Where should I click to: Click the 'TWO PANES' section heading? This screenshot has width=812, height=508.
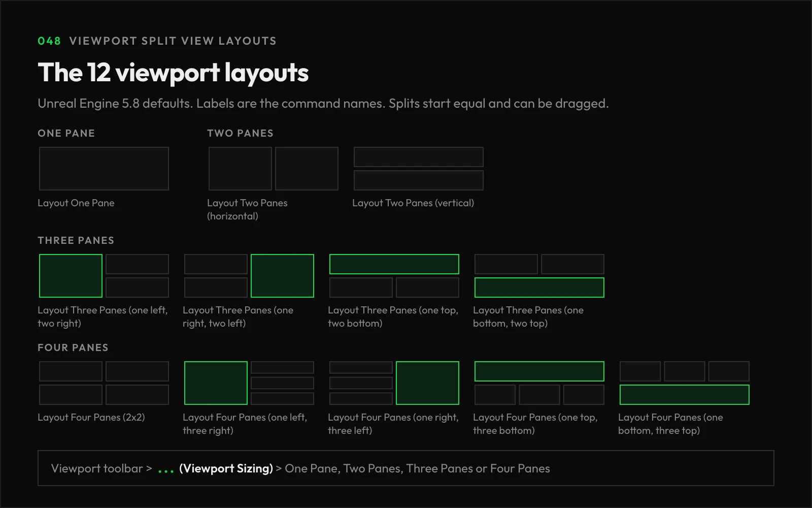click(x=241, y=133)
